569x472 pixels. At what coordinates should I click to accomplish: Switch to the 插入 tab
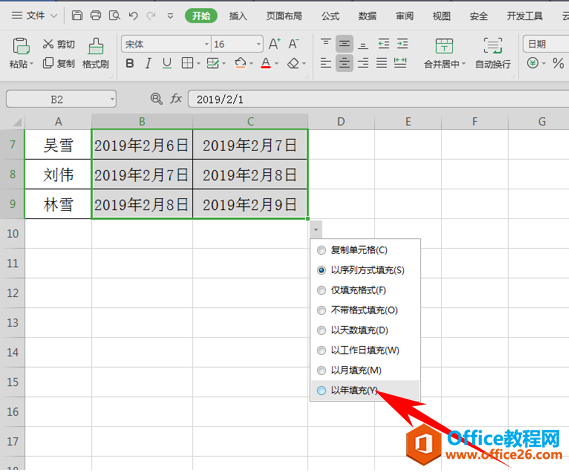point(238,16)
